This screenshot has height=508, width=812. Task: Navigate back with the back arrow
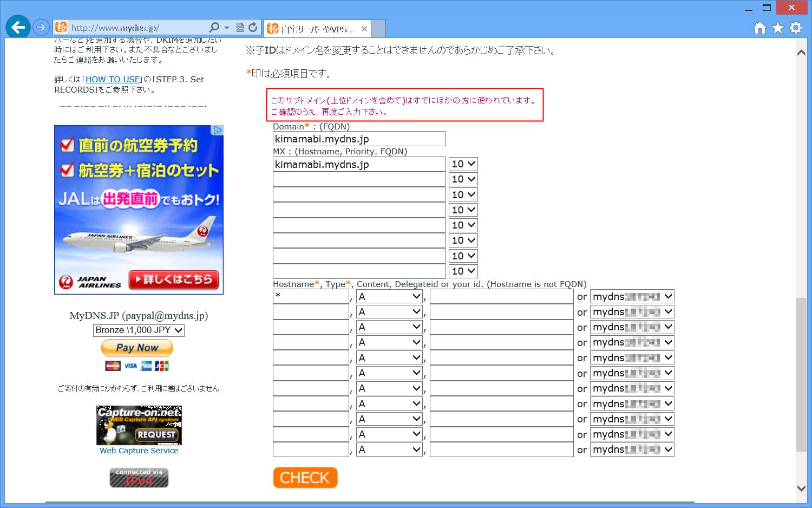tap(17, 27)
